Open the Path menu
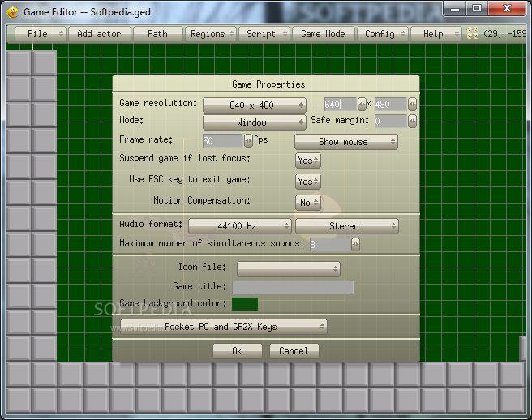The image size is (532, 420). click(x=158, y=34)
